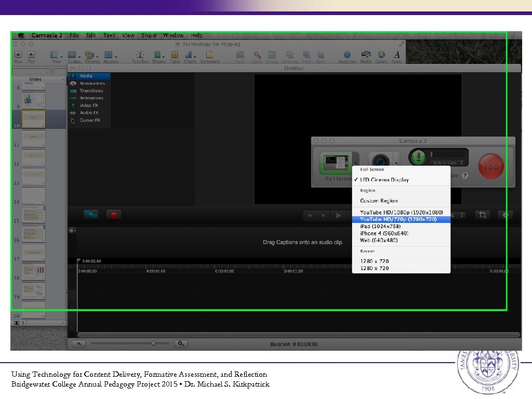Screen dimensions: 532x399
Task: Click the New slide icon in Keynote toolbar
Action: (x=18, y=54)
